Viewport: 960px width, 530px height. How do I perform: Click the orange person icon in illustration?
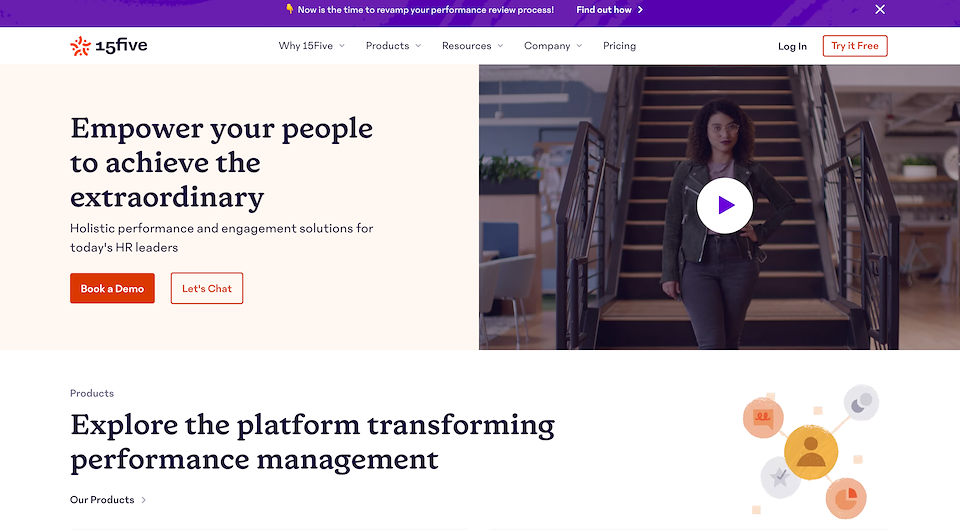coord(810,451)
